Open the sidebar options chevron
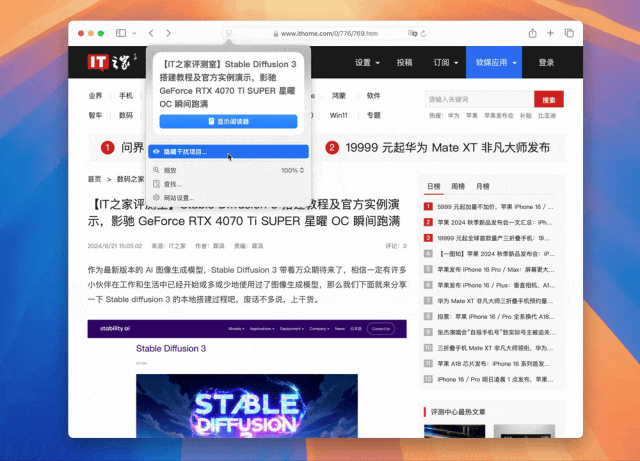The image size is (640, 461). [x=134, y=33]
